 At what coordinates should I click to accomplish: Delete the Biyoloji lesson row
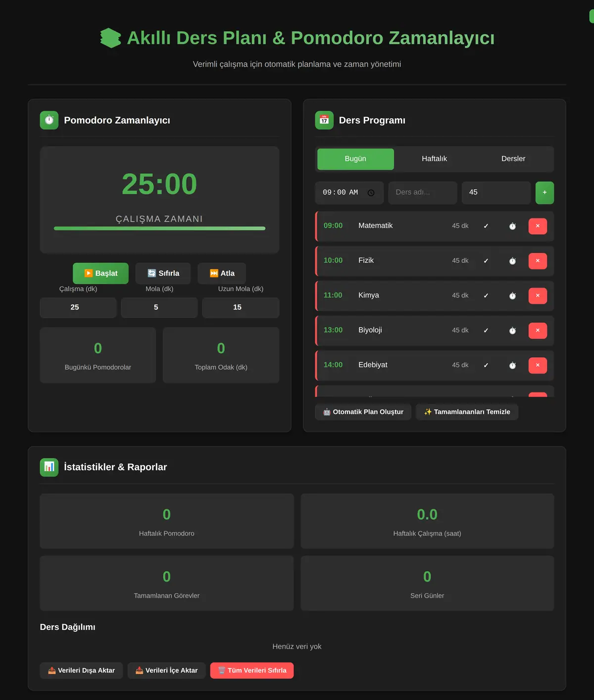click(x=538, y=330)
